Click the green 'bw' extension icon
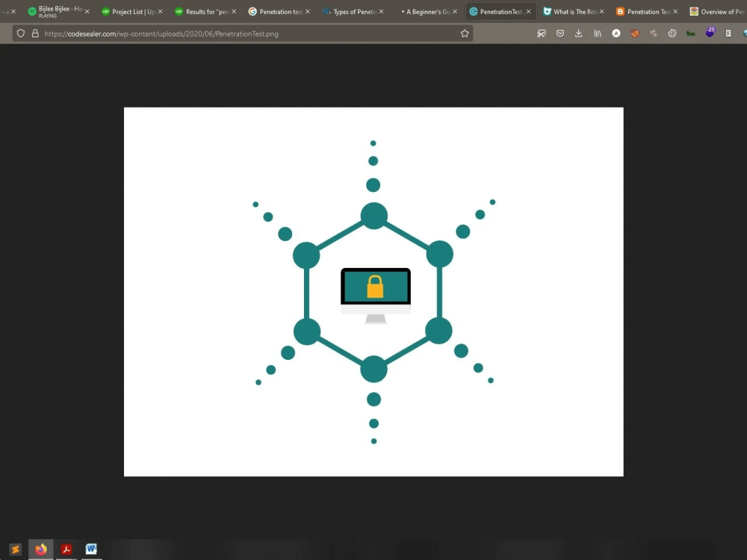 point(691,34)
